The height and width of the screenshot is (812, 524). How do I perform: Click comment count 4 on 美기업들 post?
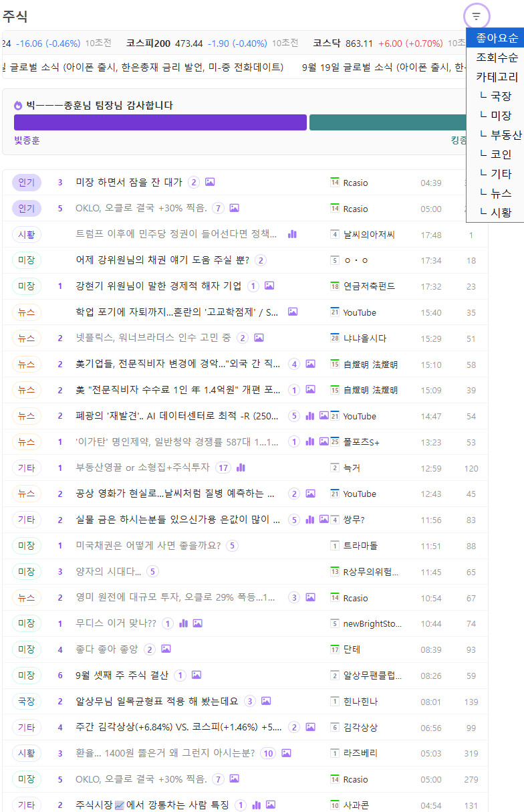click(x=294, y=364)
